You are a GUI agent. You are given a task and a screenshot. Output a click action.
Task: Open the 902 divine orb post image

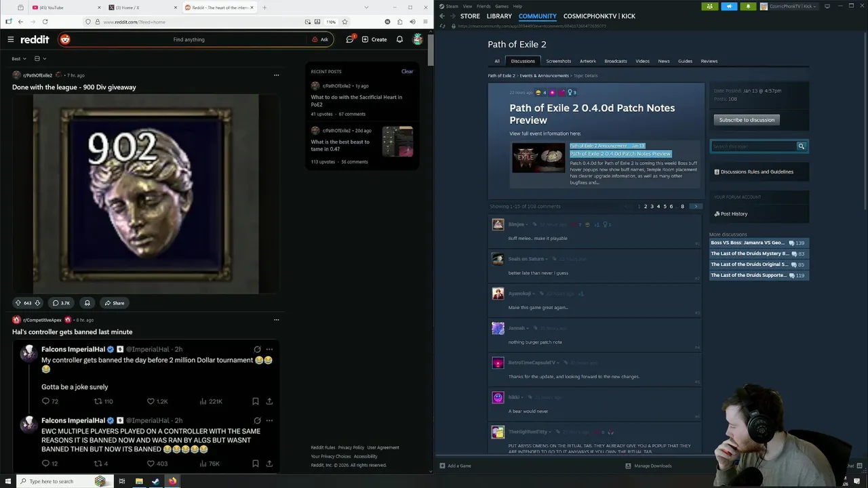(x=146, y=194)
